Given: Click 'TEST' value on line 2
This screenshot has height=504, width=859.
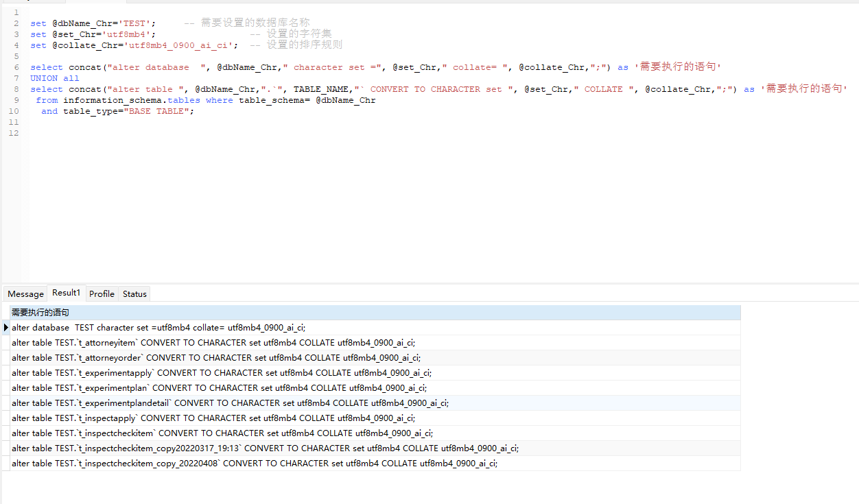Looking at the screenshot, I should 134,23.
